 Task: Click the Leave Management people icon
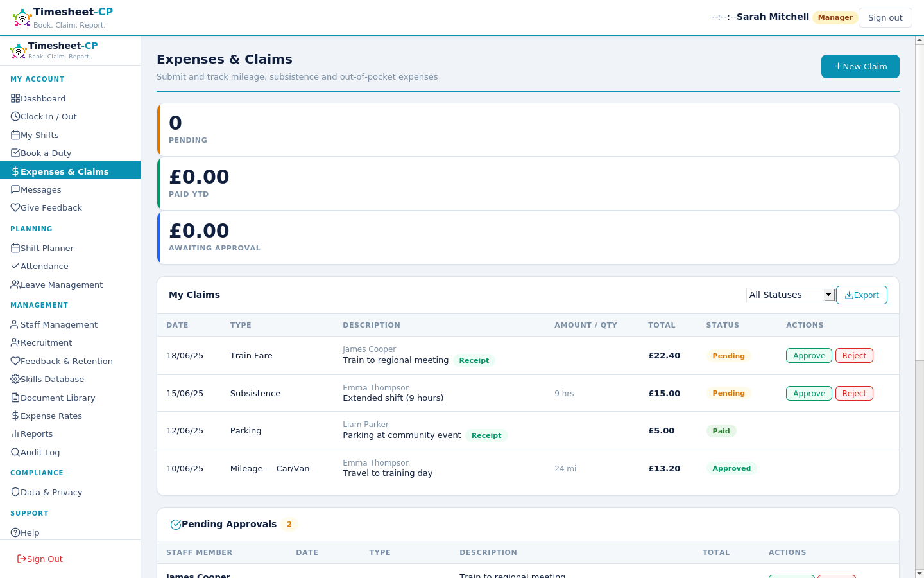tap(15, 285)
